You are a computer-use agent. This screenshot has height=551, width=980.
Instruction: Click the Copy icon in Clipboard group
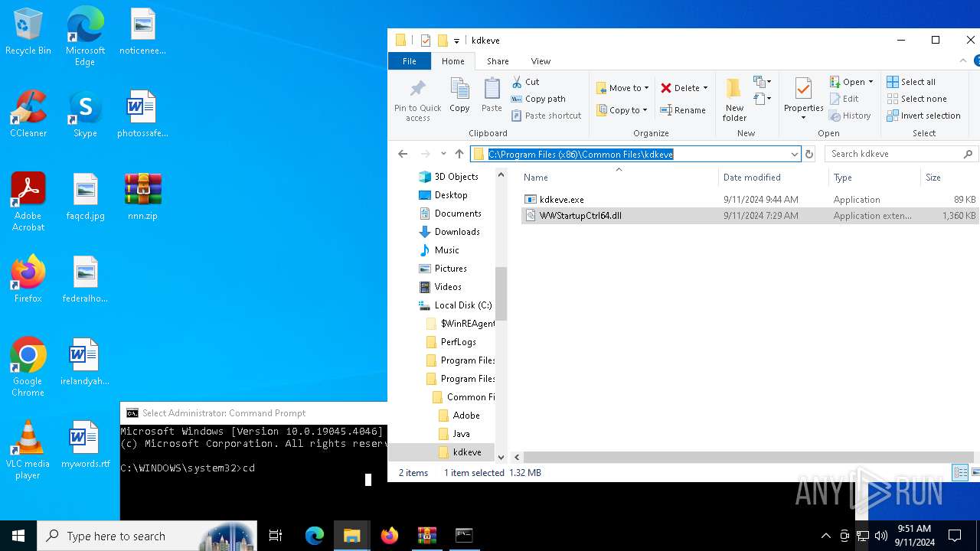(x=459, y=95)
